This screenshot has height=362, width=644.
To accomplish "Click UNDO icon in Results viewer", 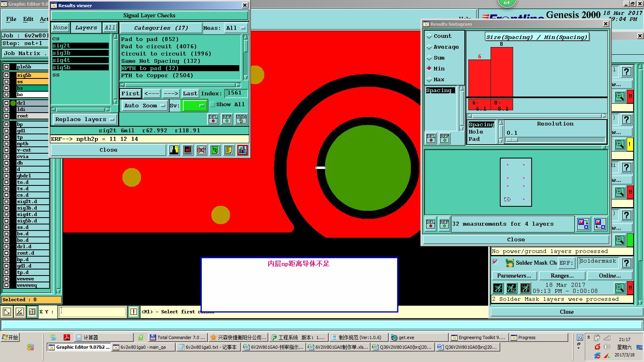I will click(x=241, y=119).
